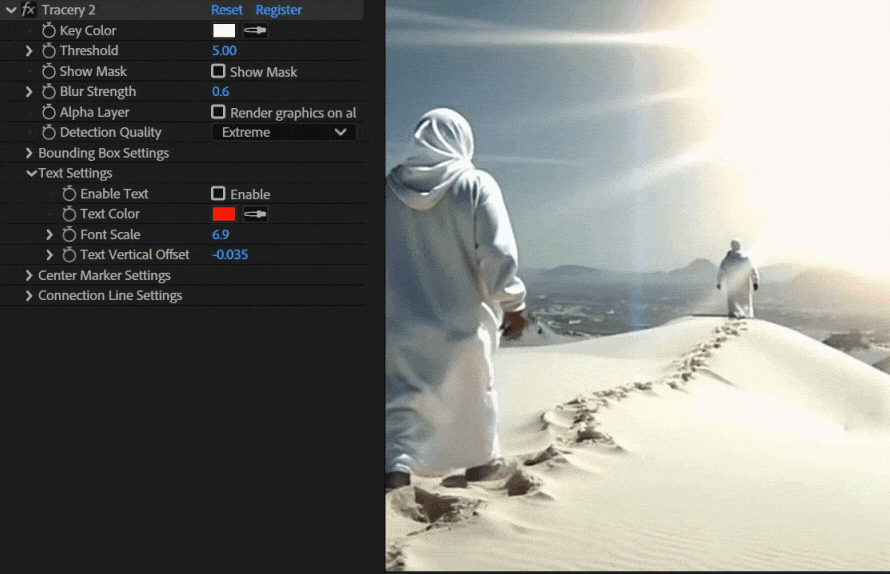Screen dimensions: 890x574
Task: Collapse the Text Settings group
Action: [30, 174]
